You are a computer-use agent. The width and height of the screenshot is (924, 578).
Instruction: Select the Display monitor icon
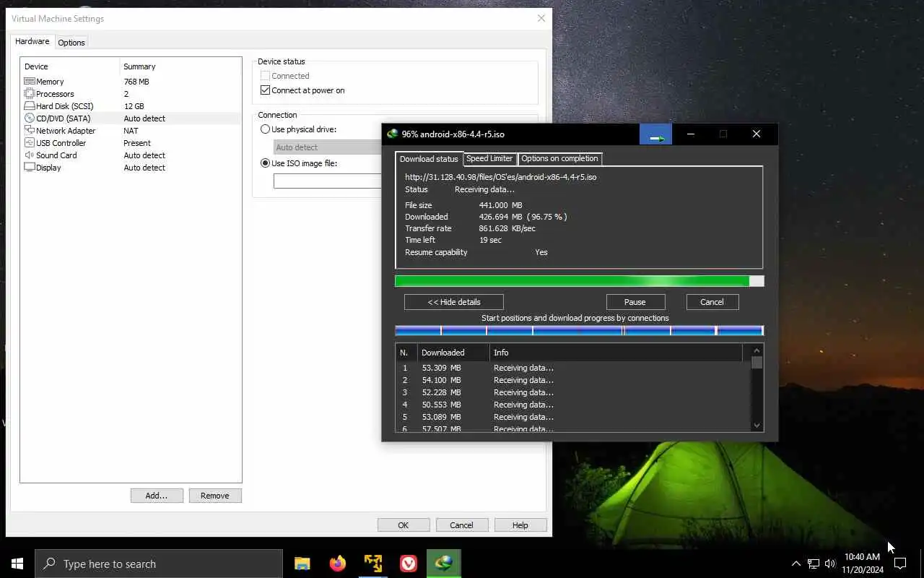coord(30,168)
